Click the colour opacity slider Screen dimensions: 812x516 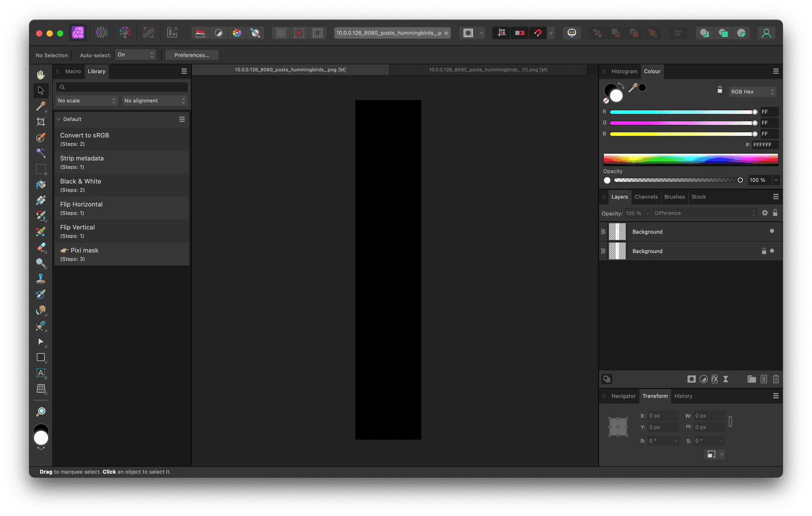pos(678,180)
